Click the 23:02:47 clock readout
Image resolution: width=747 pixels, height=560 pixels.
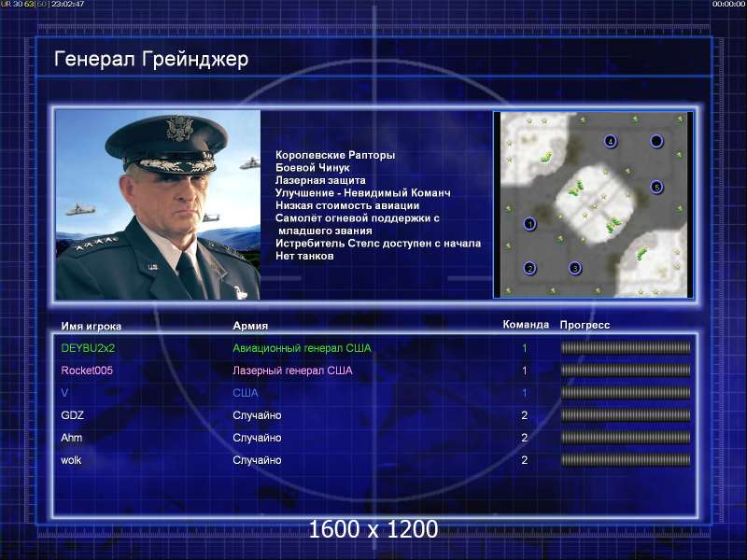point(67,4)
